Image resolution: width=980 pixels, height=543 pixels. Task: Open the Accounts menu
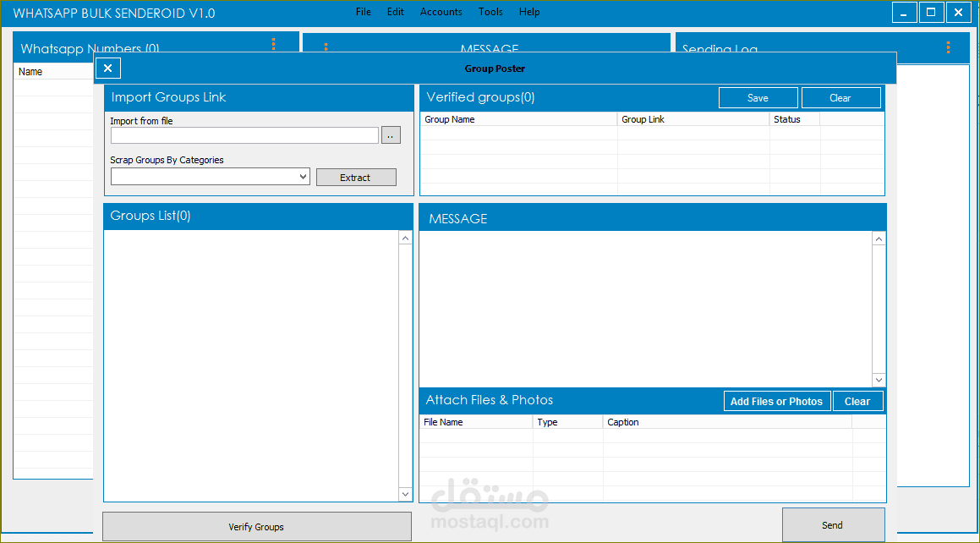(441, 12)
